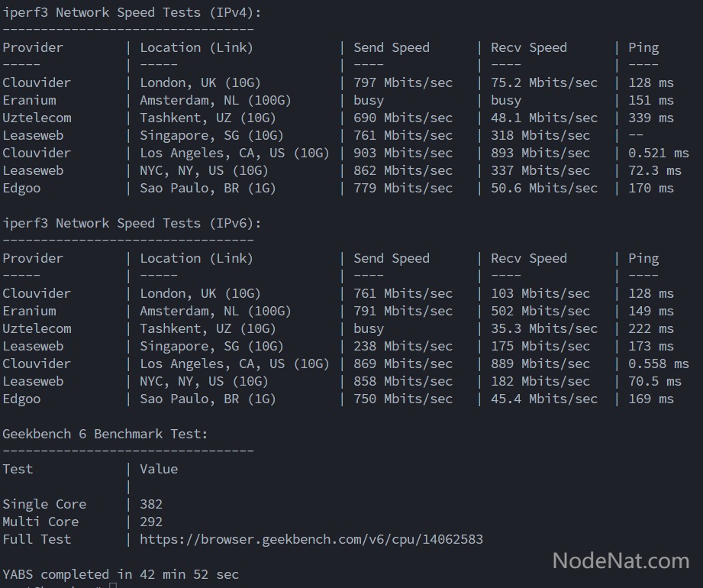Click the 0.521 ms ping value
The height and width of the screenshot is (588, 703).
point(658,153)
